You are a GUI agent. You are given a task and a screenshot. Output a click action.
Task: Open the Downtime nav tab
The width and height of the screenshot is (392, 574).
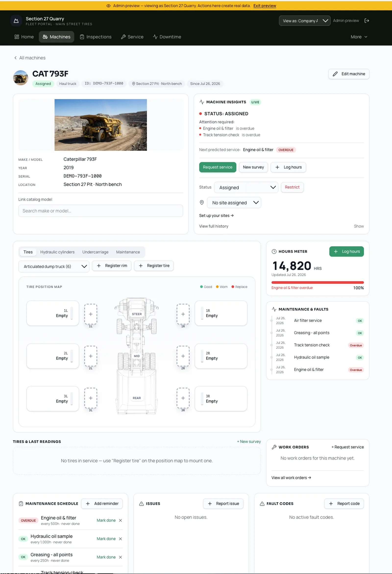click(x=167, y=37)
